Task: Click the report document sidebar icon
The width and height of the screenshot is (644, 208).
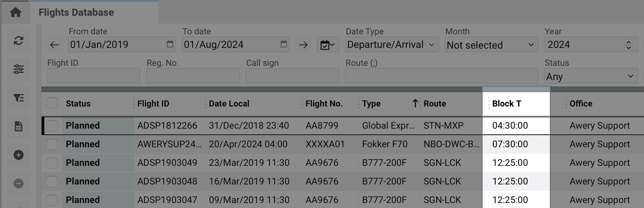Action: coord(19,127)
